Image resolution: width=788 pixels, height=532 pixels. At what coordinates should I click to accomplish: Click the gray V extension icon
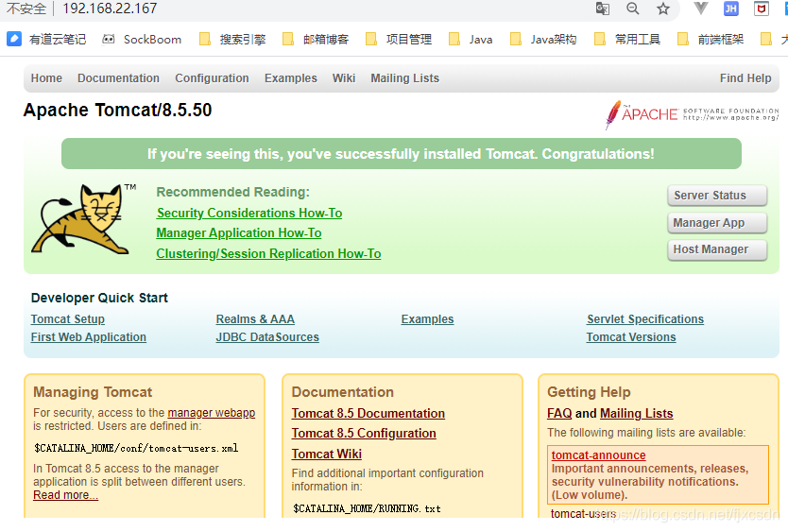coord(700,9)
